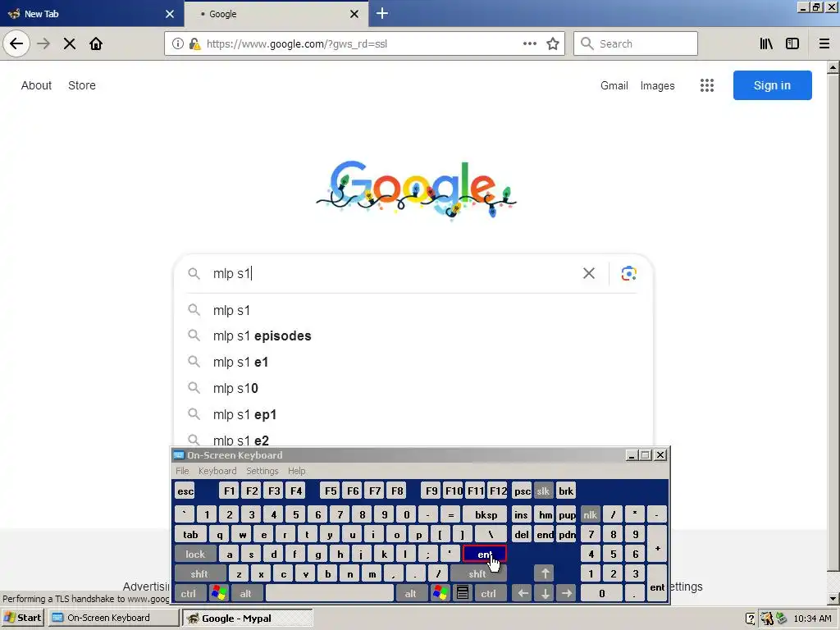This screenshot has height=630, width=840.
Task: Toggle the slk scroll lock key
Action: pyautogui.click(x=543, y=491)
